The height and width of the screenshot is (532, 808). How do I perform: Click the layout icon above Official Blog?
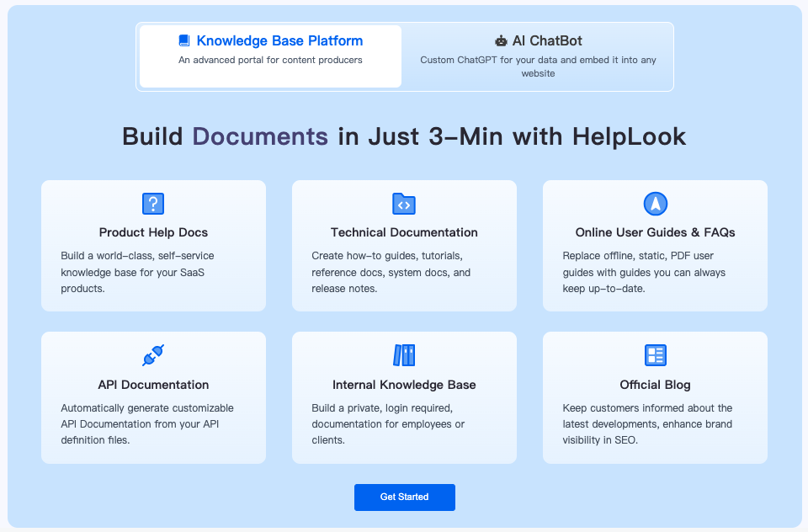(654, 354)
